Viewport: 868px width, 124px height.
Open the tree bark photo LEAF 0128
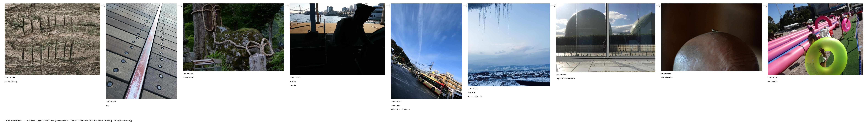[53, 39]
